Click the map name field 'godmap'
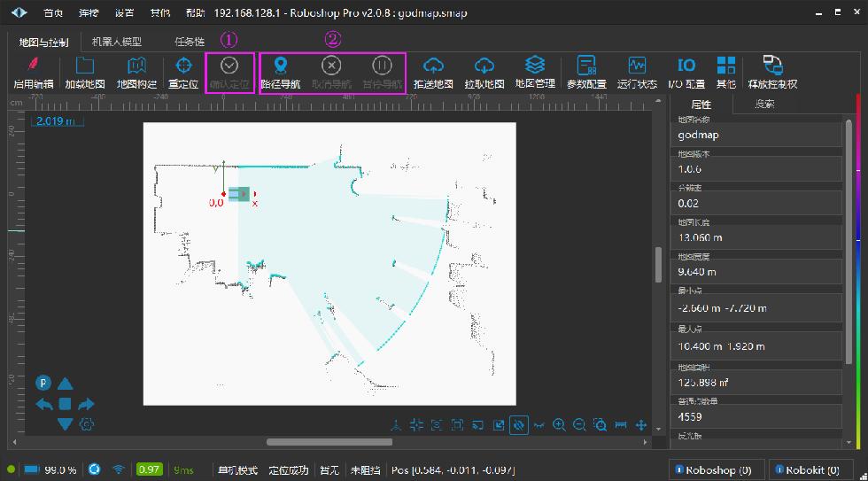Viewport: 868px width, 481px height. (757, 135)
